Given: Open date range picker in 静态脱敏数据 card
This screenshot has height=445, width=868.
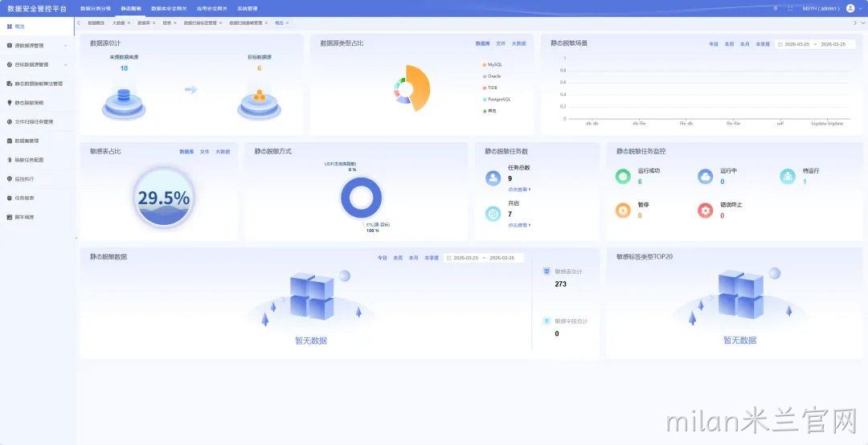Looking at the screenshot, I should [x=484, y=258].
